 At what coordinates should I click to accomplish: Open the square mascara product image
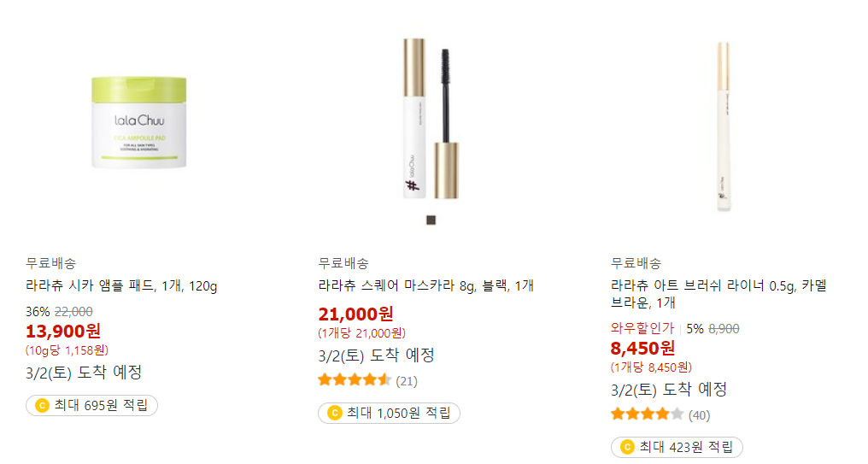pos(431,120)
